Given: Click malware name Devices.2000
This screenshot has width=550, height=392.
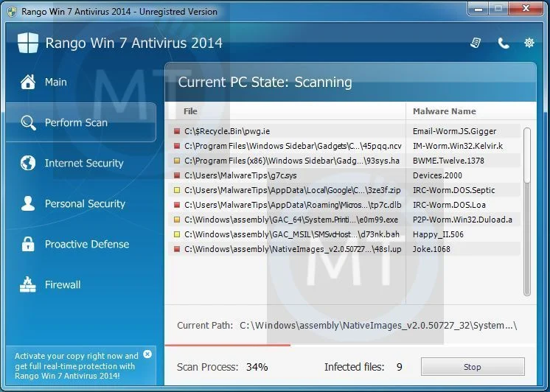Looking at the screenshot, I should [x=437, y=175].
